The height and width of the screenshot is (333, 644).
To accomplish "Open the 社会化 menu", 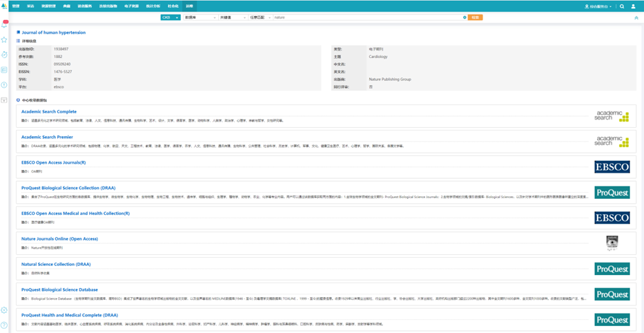I will (x=173, y=7).
